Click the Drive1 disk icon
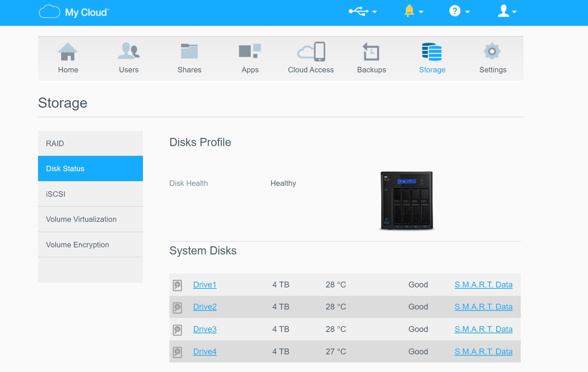Viewport: 588px width, 372px height. pos(177,285)
